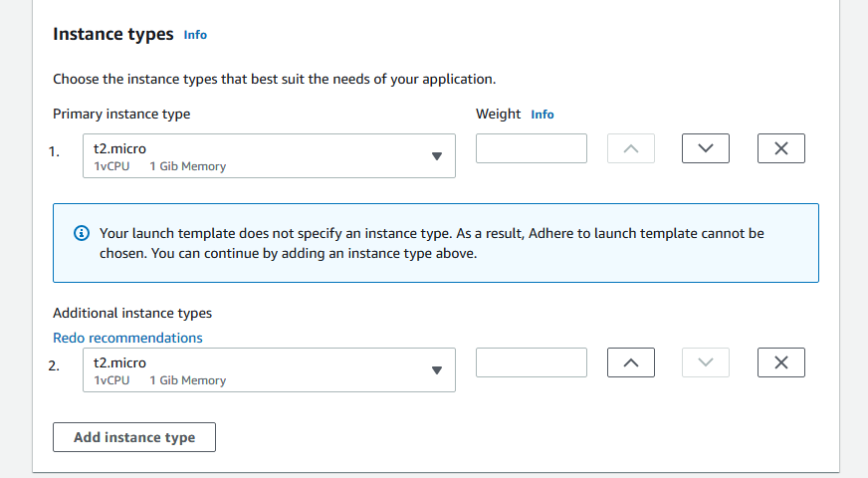Expand the second instance type dropdown arrow
868x478 pixels.
[x=436, y=370]
